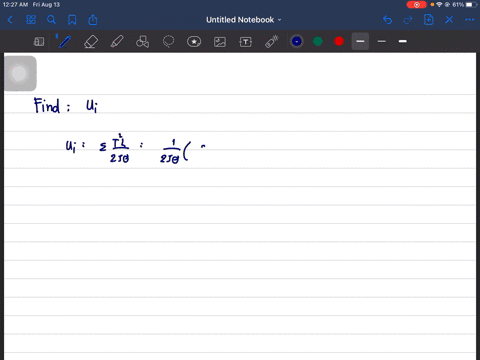This screenshot has width=480, height=360.
Task: Open the search magnifier
Action: (51, 20)
